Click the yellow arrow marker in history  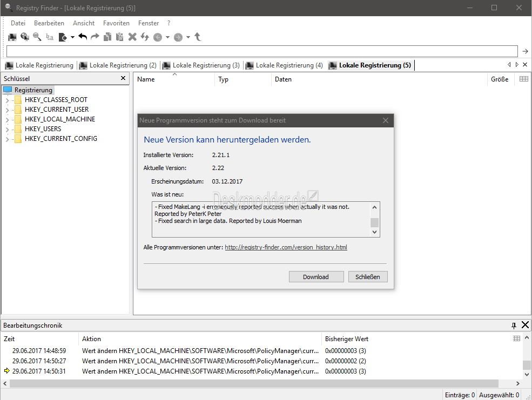click(x=7, y=370)
